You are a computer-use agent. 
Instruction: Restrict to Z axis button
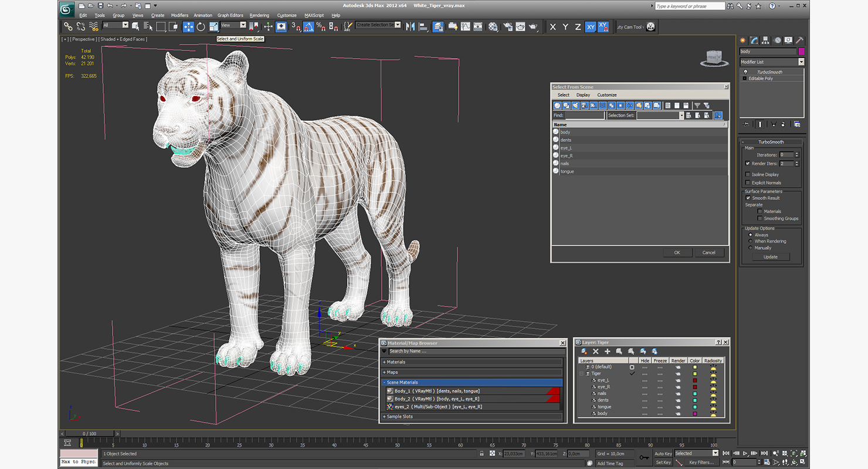point(578,27)
